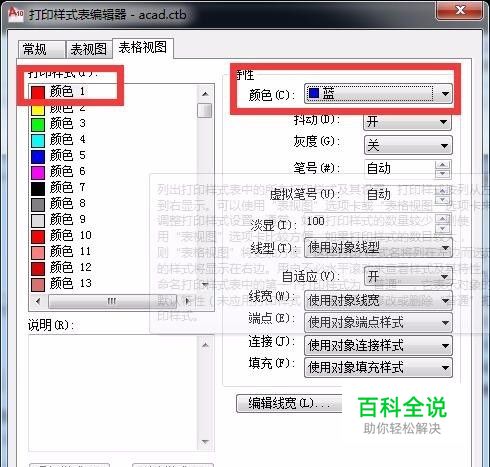Switch to the 常规 tab

coord(41,49)
